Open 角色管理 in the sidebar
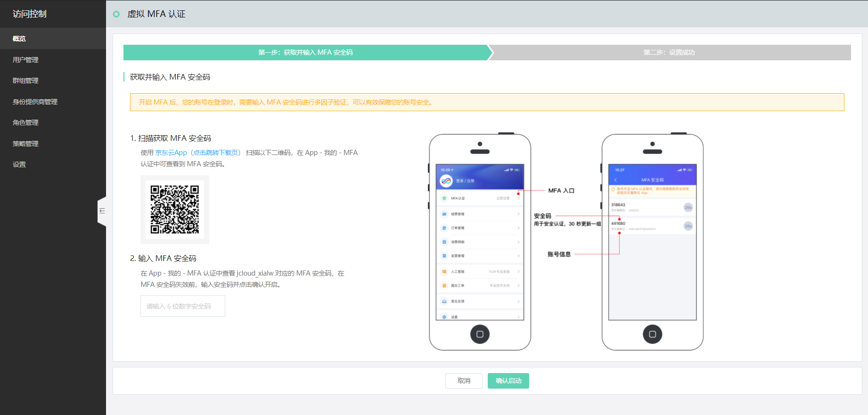This screenshot has height=415, width=868. click(53, 122)
